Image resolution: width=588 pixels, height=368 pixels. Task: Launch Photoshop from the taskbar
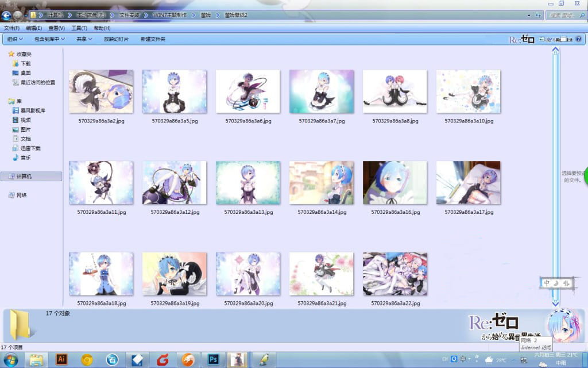tap(214, 359)
